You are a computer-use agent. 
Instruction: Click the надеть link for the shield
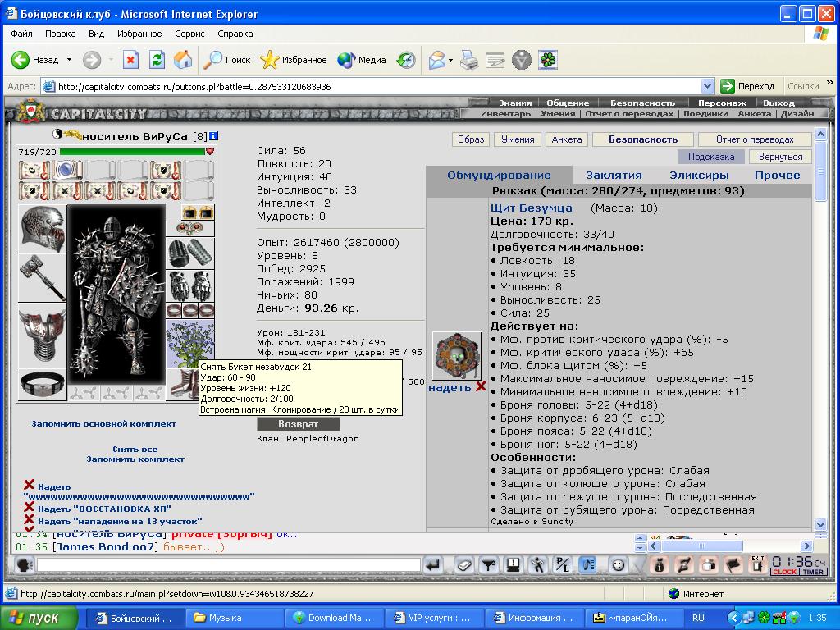pos(450,387)
